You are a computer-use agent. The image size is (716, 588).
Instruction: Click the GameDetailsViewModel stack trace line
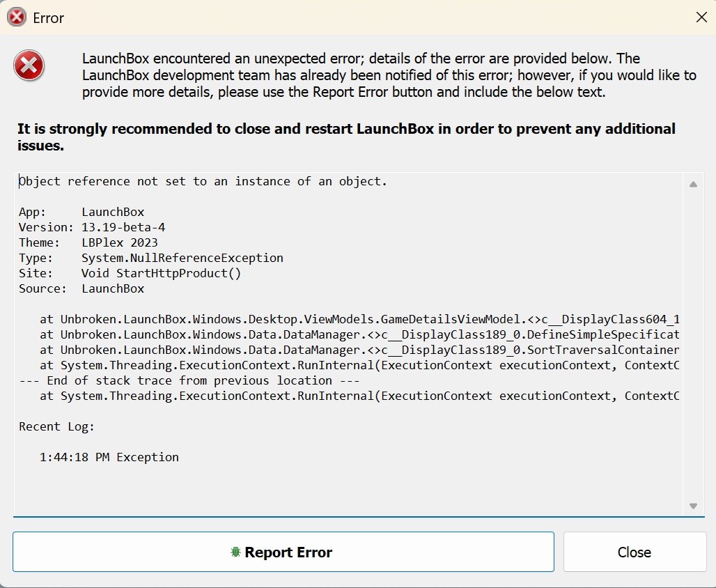click(359, 319)
